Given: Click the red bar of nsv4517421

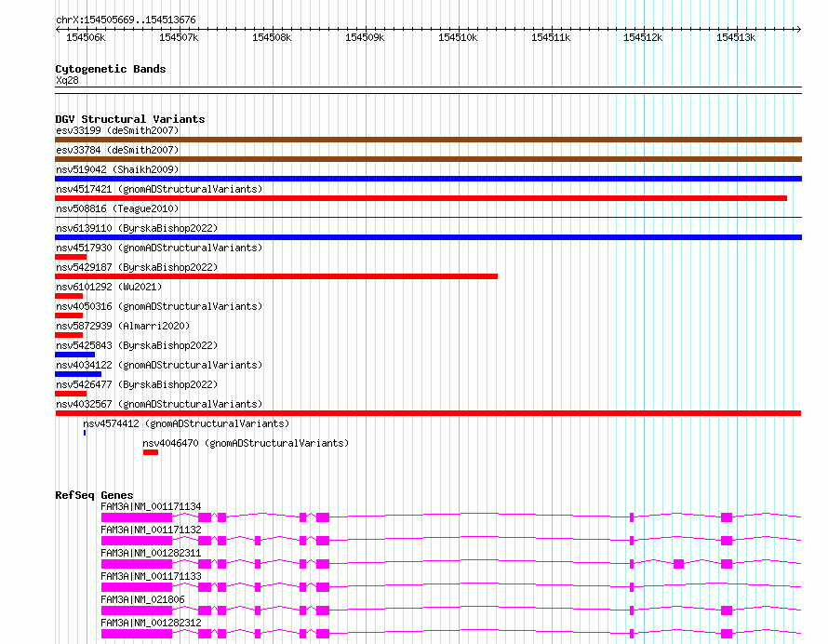Looking at the screenshot, I should point(421,198).
